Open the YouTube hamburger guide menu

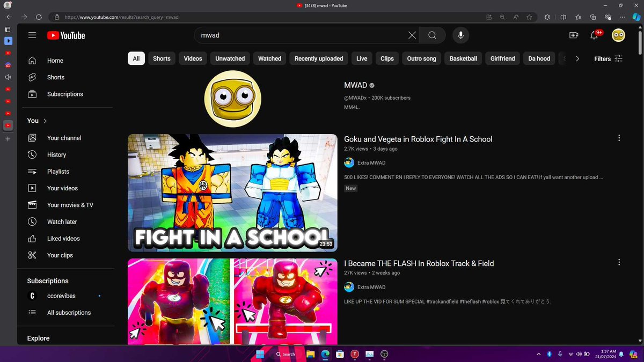click(32, 35)
